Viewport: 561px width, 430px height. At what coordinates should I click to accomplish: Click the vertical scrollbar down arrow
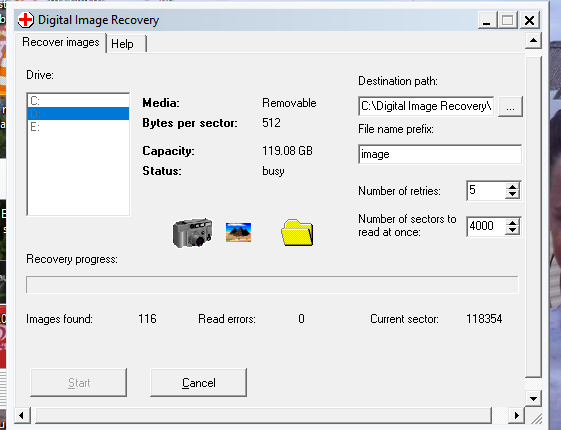(533, 399)
